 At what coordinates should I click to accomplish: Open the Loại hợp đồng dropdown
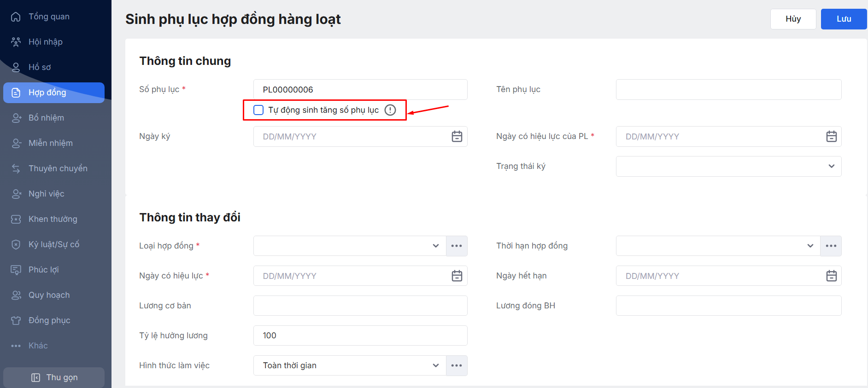click(349, 246)
